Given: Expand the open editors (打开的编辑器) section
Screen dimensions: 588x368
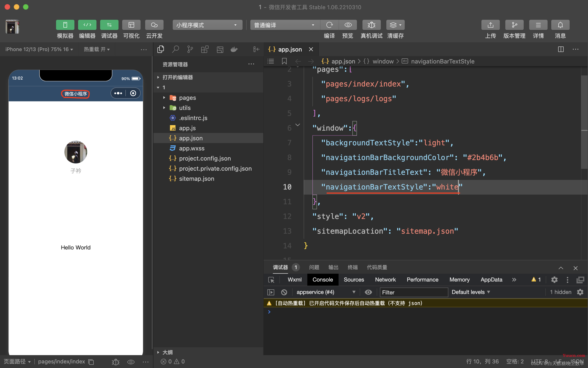Looking at the screenshot, I should tap(209, 78).
